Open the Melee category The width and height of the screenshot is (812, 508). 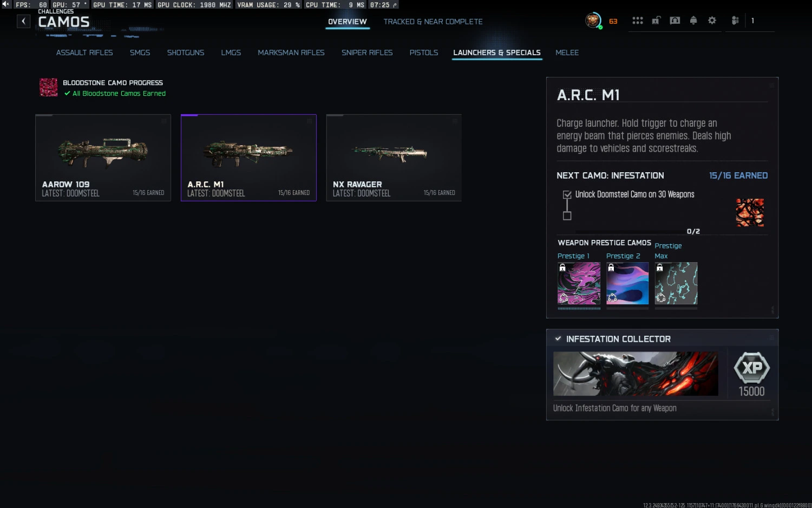coord(567,53)
